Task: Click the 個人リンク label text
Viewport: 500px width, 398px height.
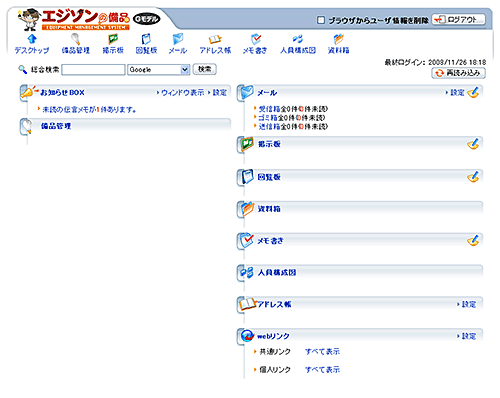Action: 275,369
